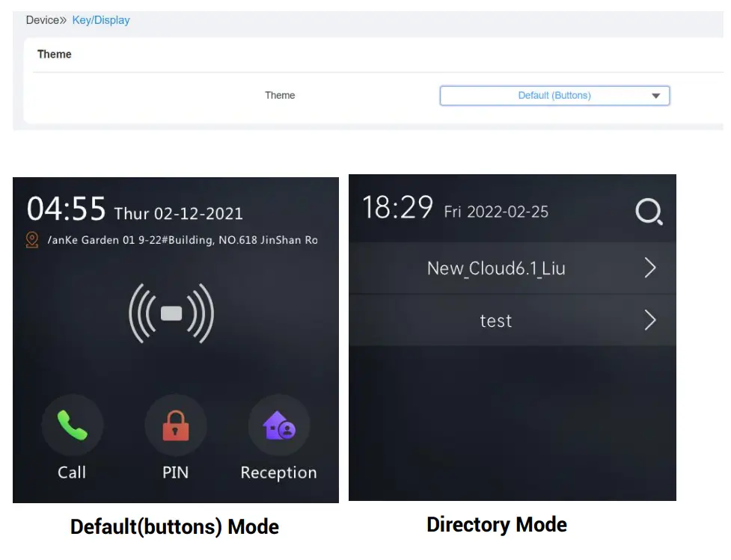Image resolution: width=731 pixels, height=560 pixels.
Task: Expand chevron arrow on test row
Action: [650, 321]
